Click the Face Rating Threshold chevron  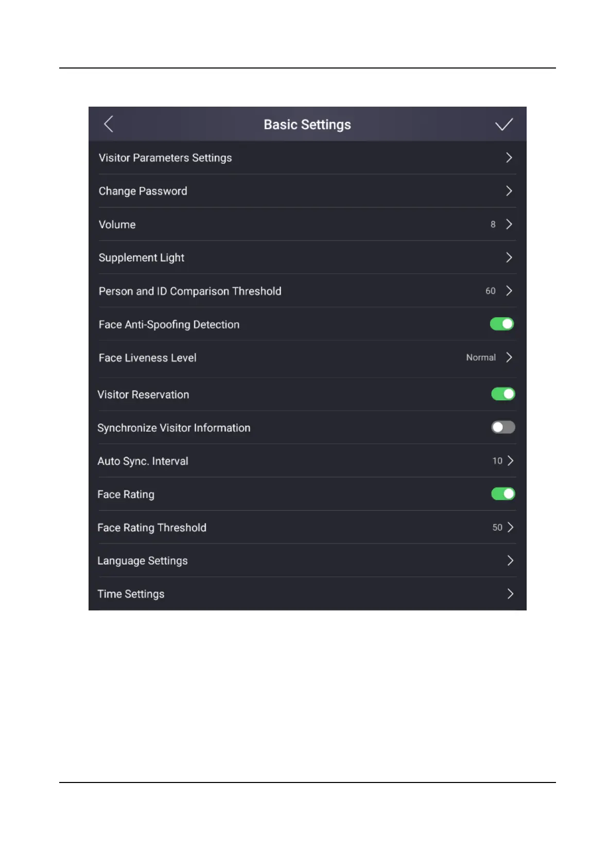pos(510,527)
